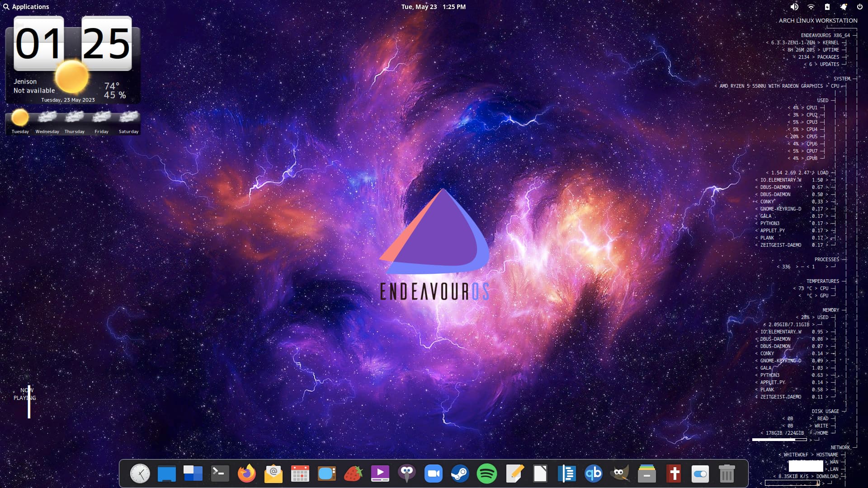Click the KERNEL entry in conky
Viewport: 868px width, 488px height.
[802, 42]
